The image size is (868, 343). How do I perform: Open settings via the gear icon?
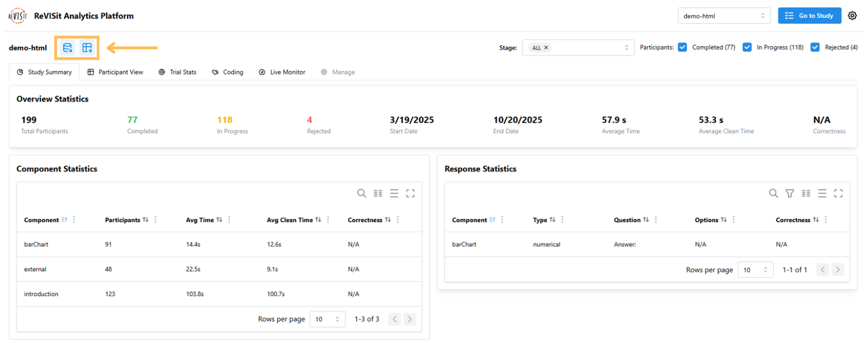tap(852, 15)
